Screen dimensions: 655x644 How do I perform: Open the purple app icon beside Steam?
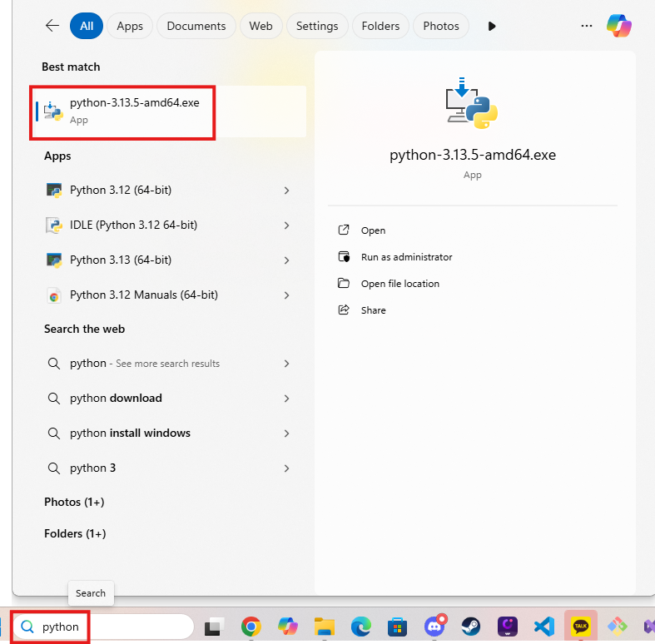click(508, 627)
